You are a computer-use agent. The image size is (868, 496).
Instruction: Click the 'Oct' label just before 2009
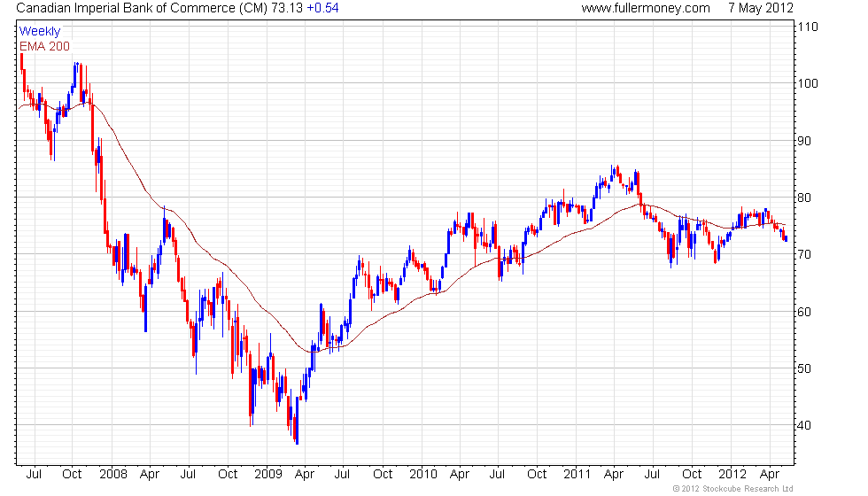(228, 475)
